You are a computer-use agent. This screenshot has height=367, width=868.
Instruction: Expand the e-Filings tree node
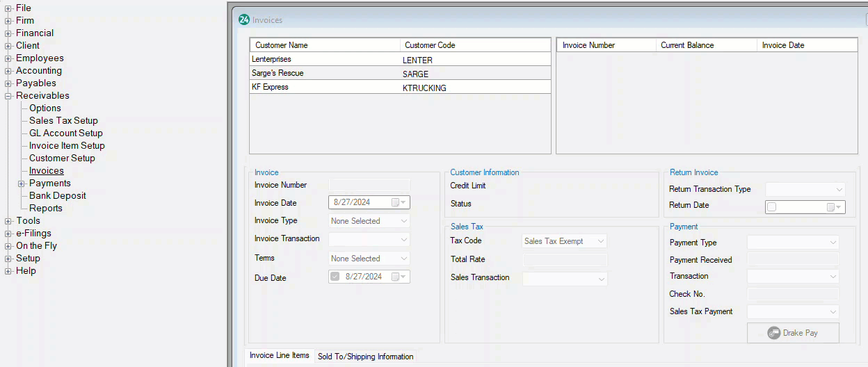8,234
